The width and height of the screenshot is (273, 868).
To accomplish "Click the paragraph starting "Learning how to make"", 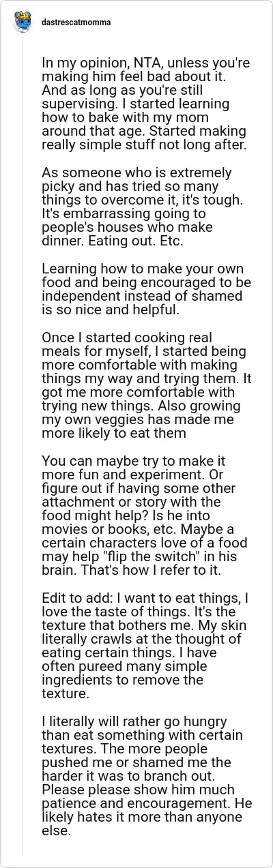I will 143,289.
